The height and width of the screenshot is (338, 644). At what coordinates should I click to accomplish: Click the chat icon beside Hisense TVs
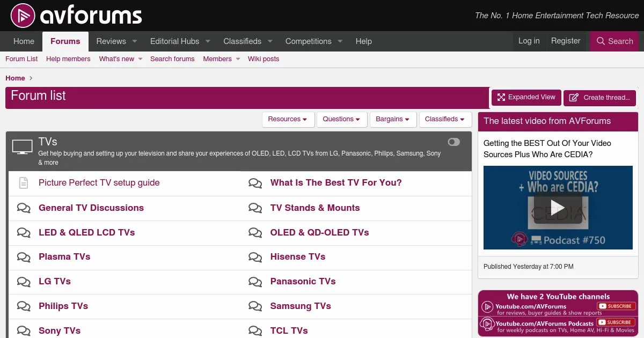(255, 257)
